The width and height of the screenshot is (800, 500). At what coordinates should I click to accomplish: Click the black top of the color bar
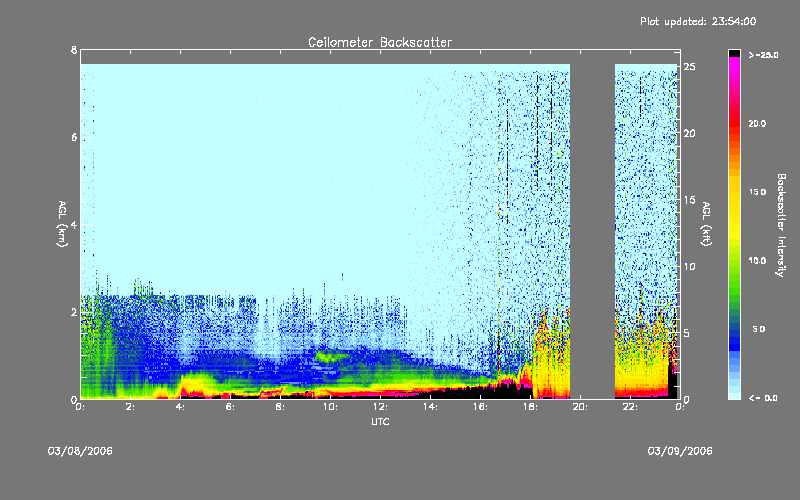735,52
